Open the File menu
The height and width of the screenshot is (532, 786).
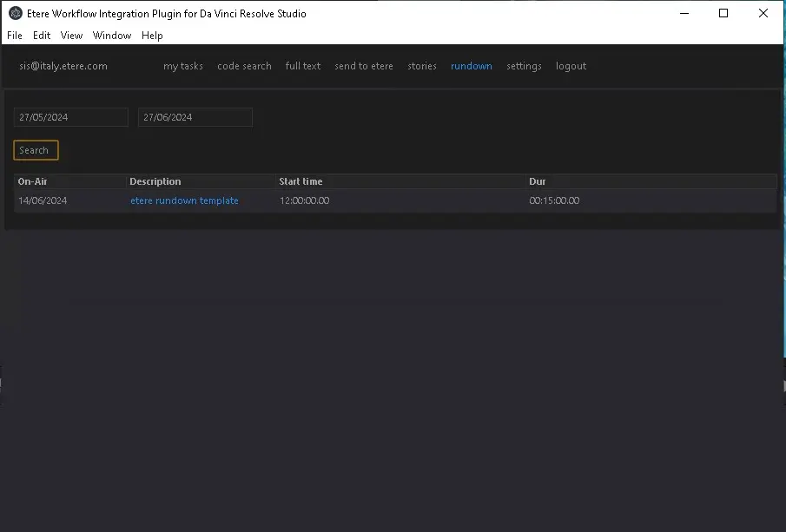click(15, 36)
